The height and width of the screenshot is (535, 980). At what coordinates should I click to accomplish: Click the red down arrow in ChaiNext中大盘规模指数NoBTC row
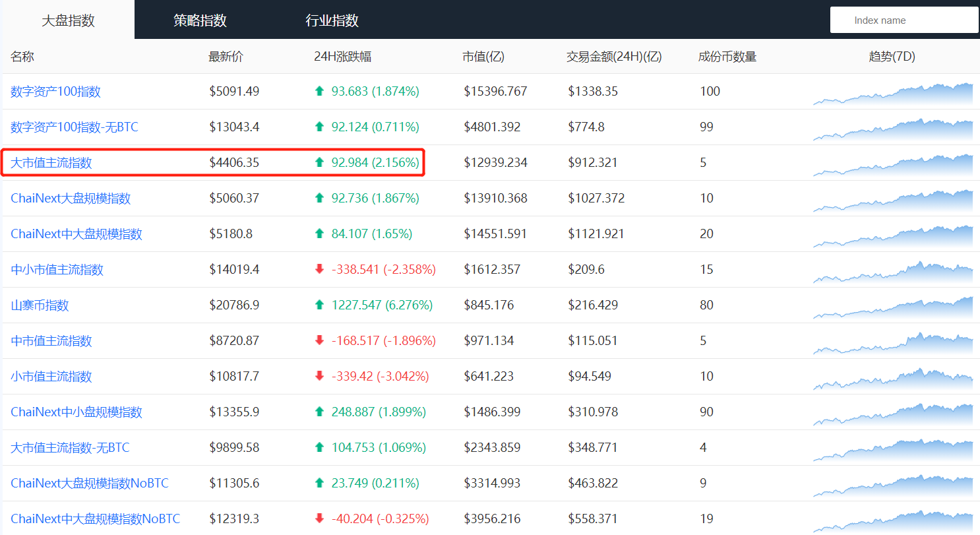[320, 519]
